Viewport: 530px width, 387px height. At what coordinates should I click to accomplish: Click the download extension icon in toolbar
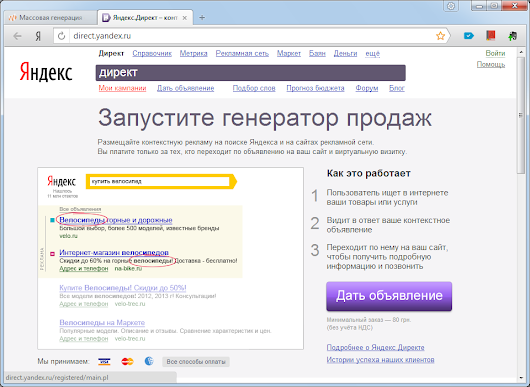pos(512,36)
